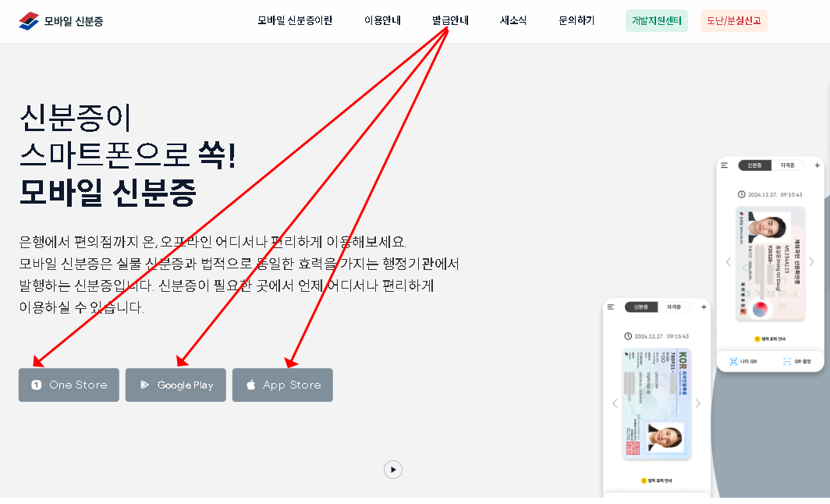Open the 문의하기 menu
The width and height of the screenshot is (830, 504).
click(576, 20)
